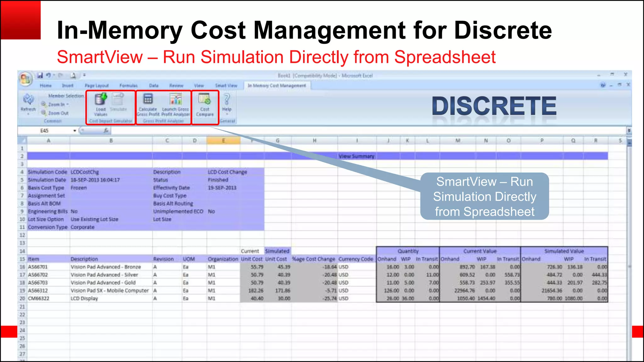The image size is (644, 362).
Task: Click into the formula bar
Action: (x=368, y=130)
